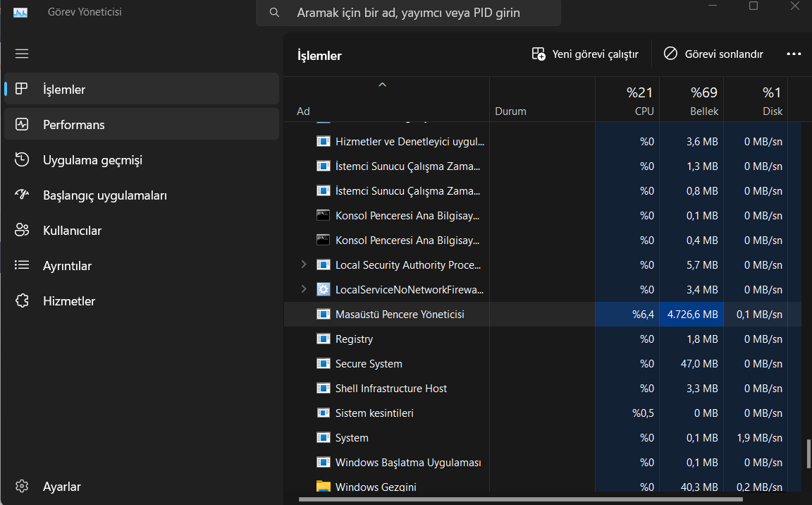Open the hamburger navigation menu

[21, 54]
